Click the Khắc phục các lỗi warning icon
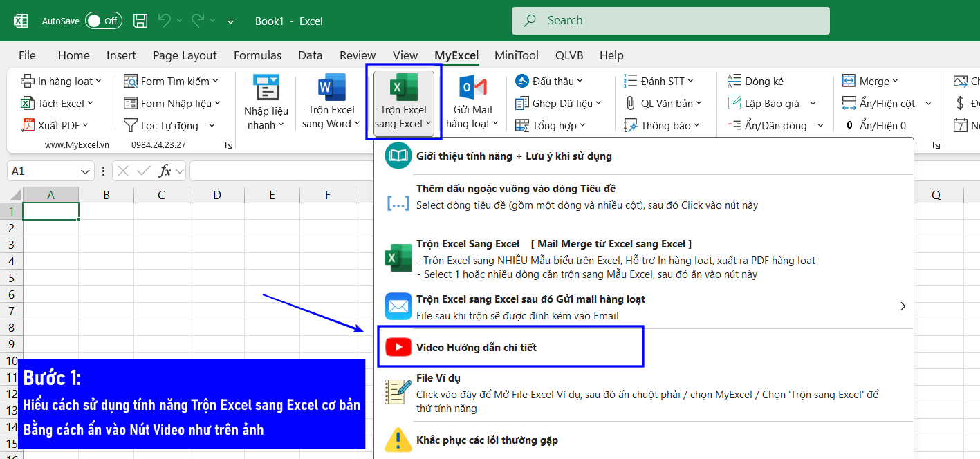The image size is (980, 459). [398, 440]
